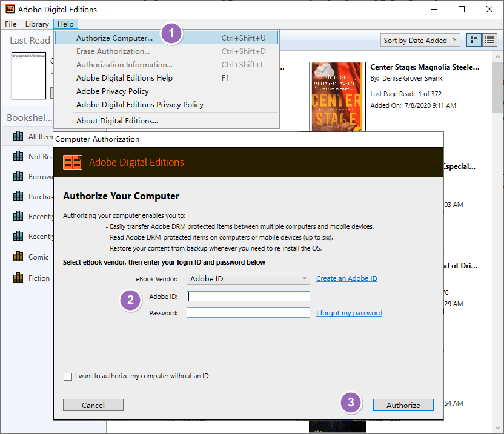Open the eBook Vendor dropdown
This screenshot has height=434, width=504.
tap(248, 279)
